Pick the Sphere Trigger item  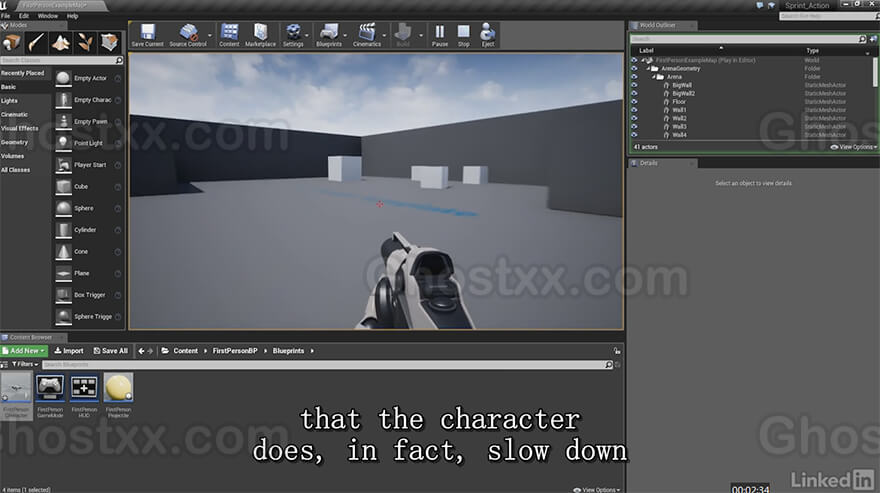click(x=88, y=317)
